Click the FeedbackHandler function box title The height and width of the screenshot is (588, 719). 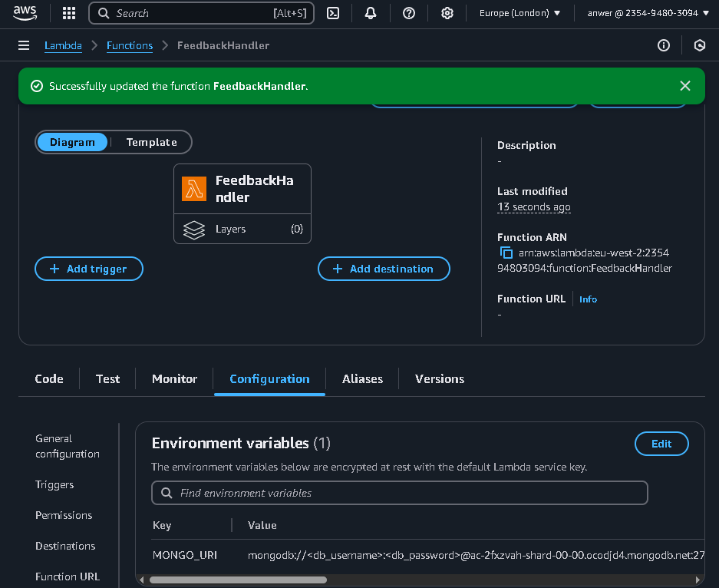coord(255,189)
